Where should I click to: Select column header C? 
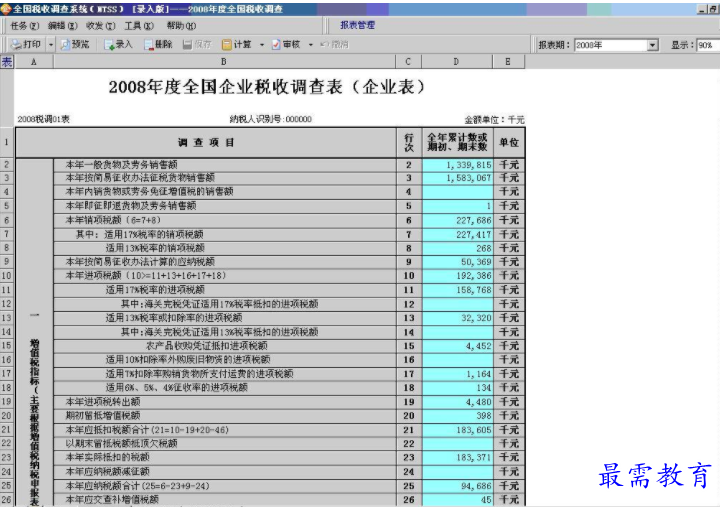408,62
